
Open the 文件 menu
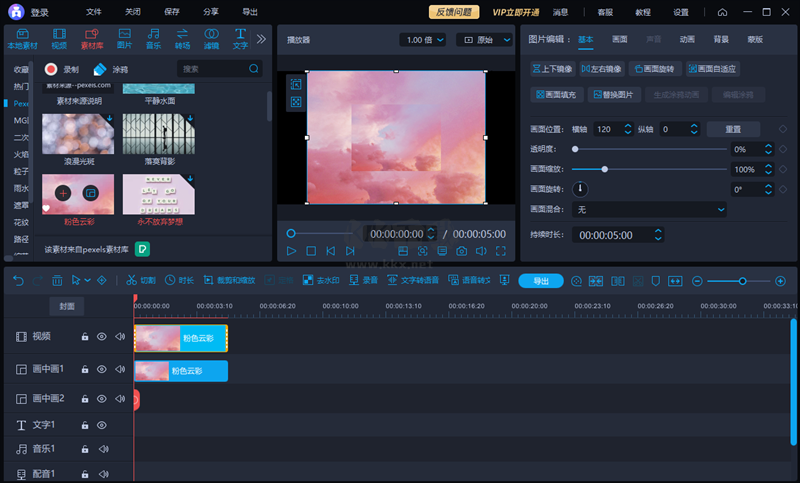click(x=93, y=12)
